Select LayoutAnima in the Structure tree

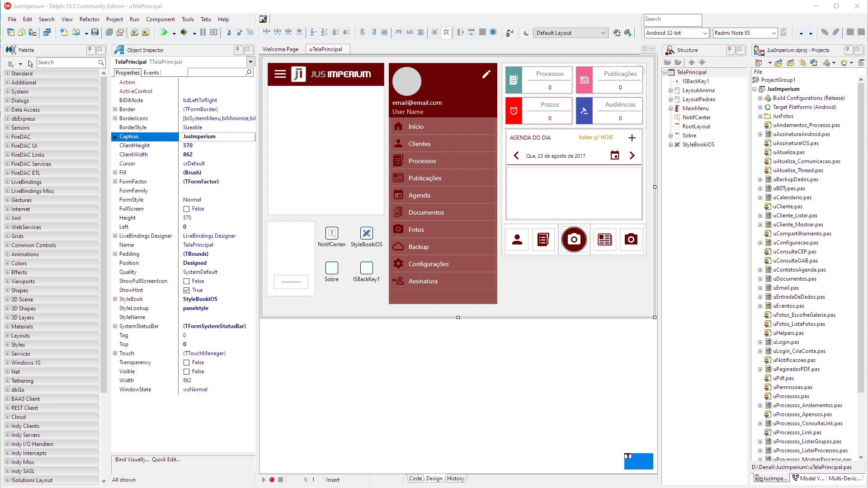click(x=698, y=90)
